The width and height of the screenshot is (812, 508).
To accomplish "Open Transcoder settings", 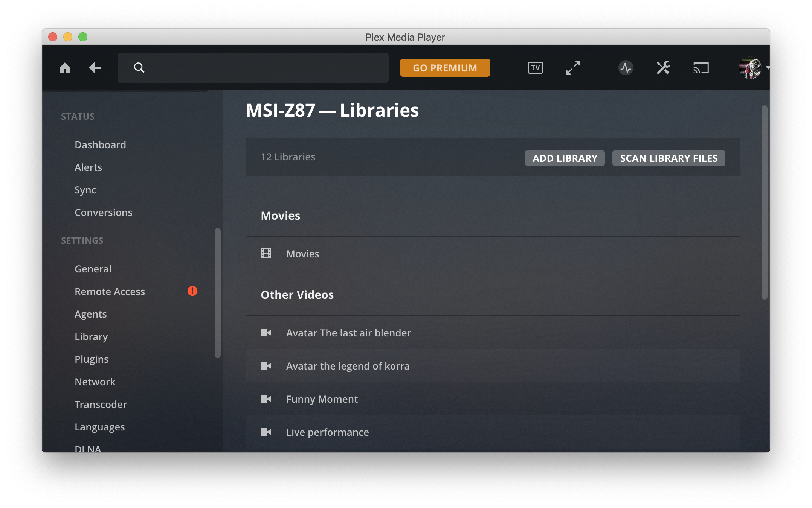I will tap(101, 405).
